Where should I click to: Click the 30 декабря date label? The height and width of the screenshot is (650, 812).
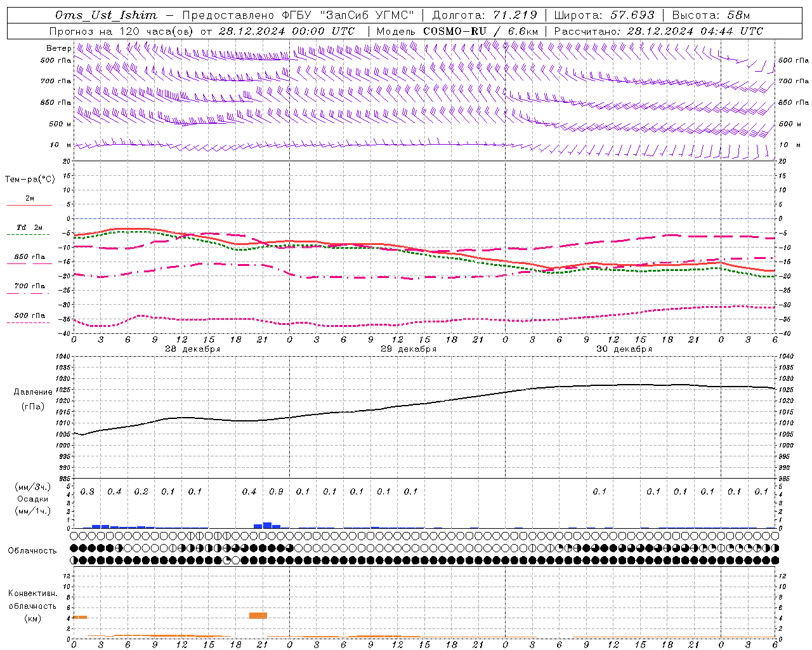(624, 349)
